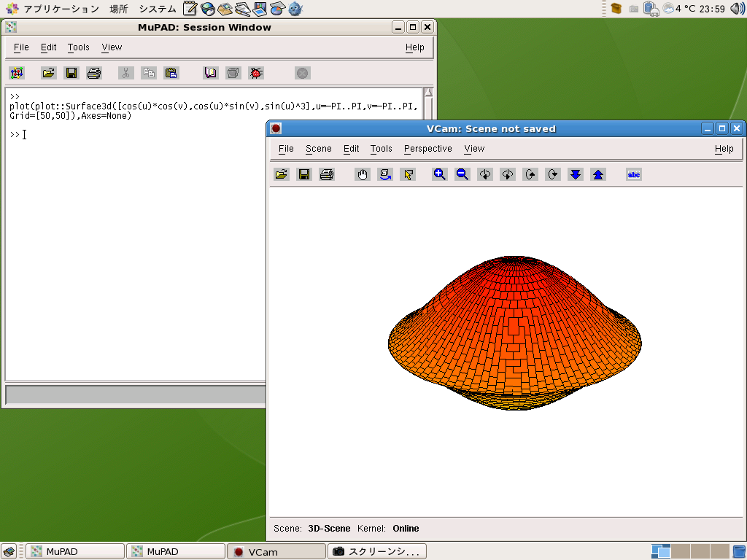This screenshot has width=747, height=560.
Task: Click the blue double up arrow icon
Action: tap(598, 174)
